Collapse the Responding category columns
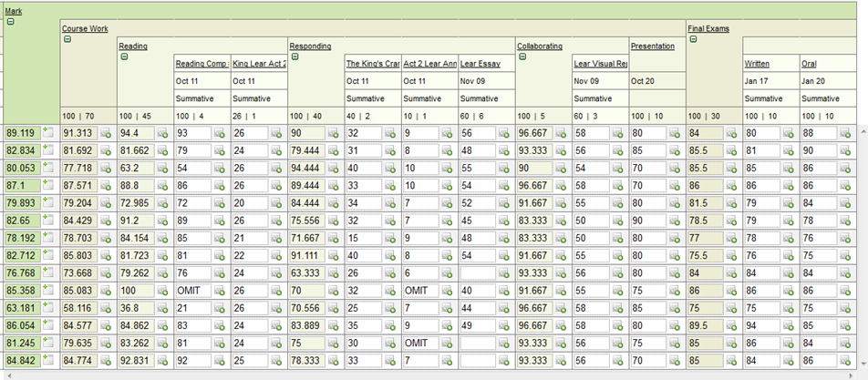This screenshot has height=380, width=868. [x=294, y=56]
